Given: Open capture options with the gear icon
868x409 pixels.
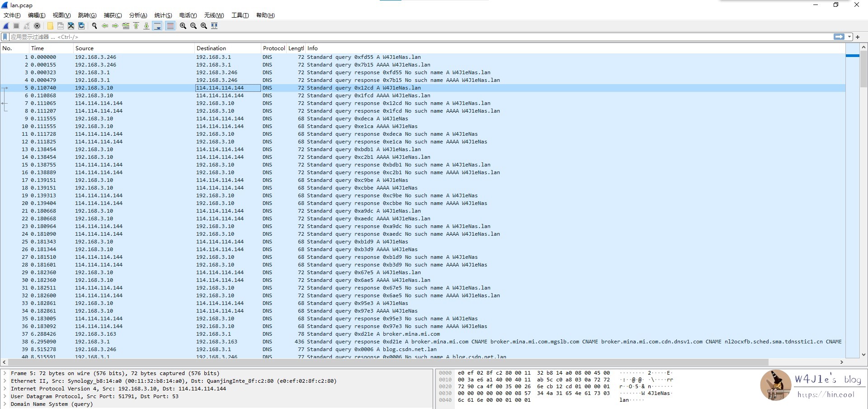Looking at the screenshot, I should (x=37, y=26).
